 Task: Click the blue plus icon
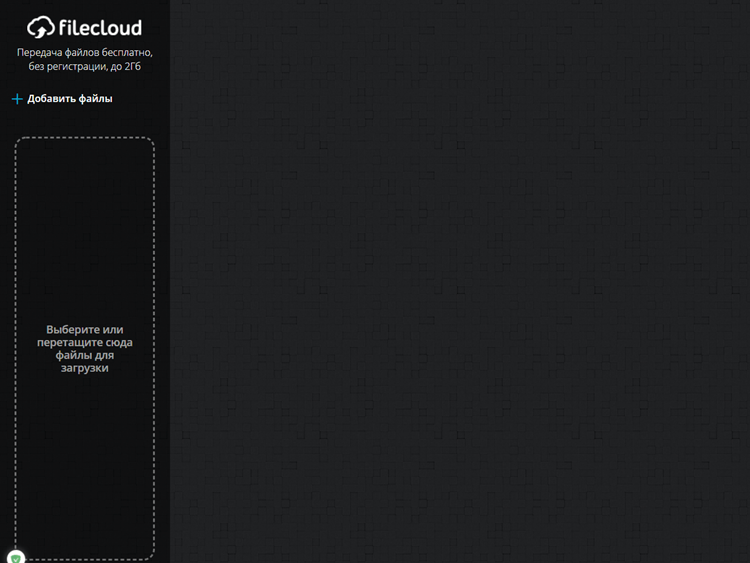tap(17, 99)
